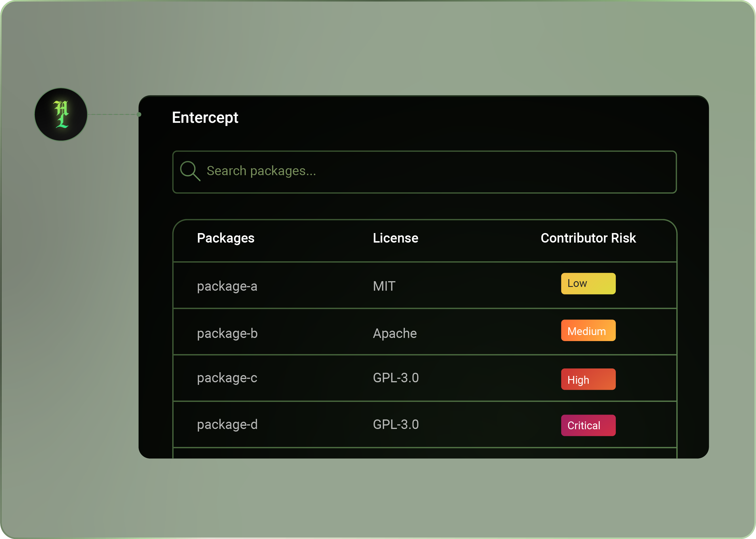
Task: Click the orange Medium risk badge
Action: (x=588, y=330)
